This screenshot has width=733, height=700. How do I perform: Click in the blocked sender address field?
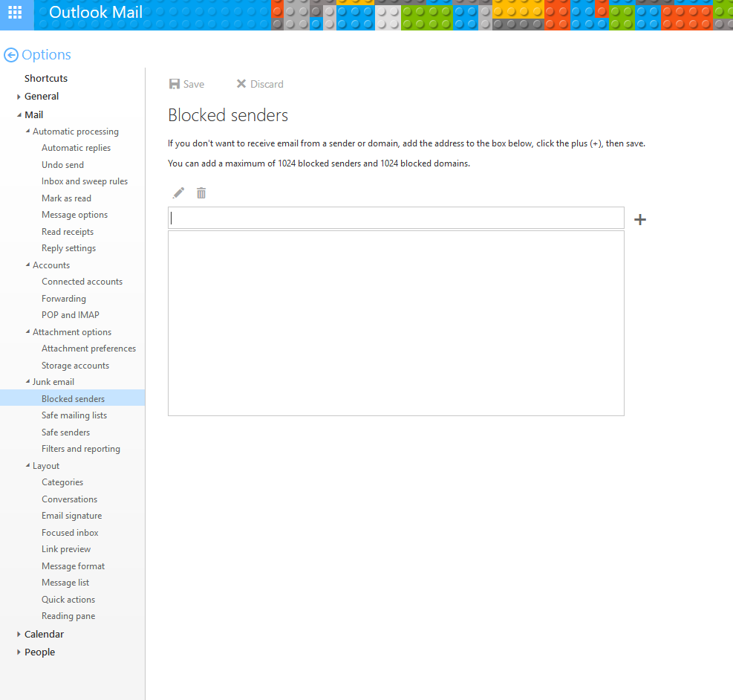tap(396, 218)
